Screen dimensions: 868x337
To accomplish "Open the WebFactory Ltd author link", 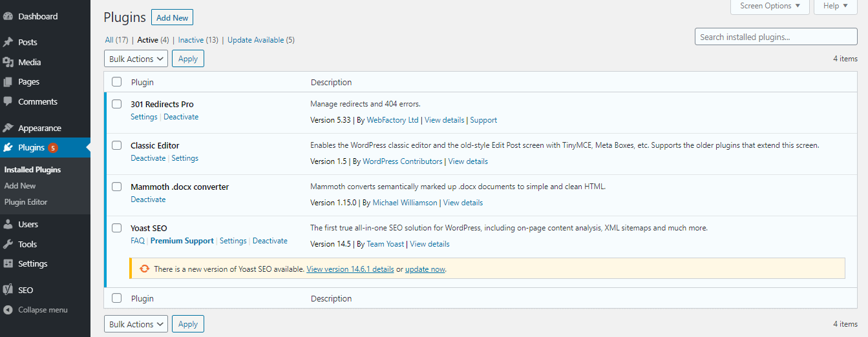I will (x=393, y=120).
